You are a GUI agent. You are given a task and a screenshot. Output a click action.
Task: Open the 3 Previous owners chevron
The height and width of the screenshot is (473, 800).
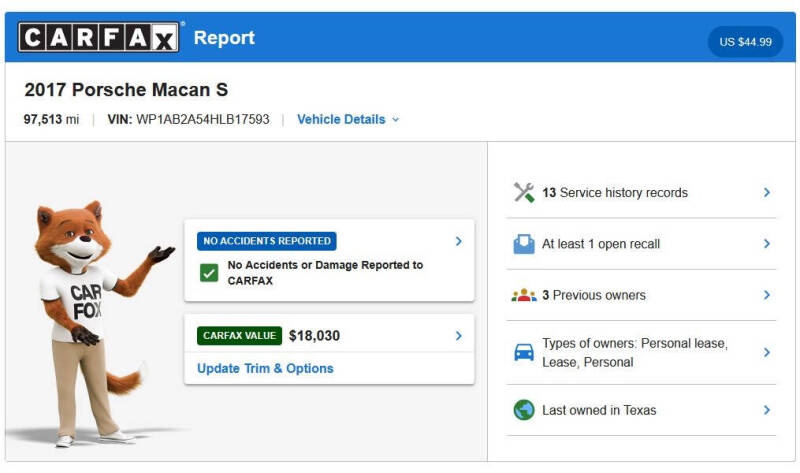pyautogui.click(x=766, y=295)
